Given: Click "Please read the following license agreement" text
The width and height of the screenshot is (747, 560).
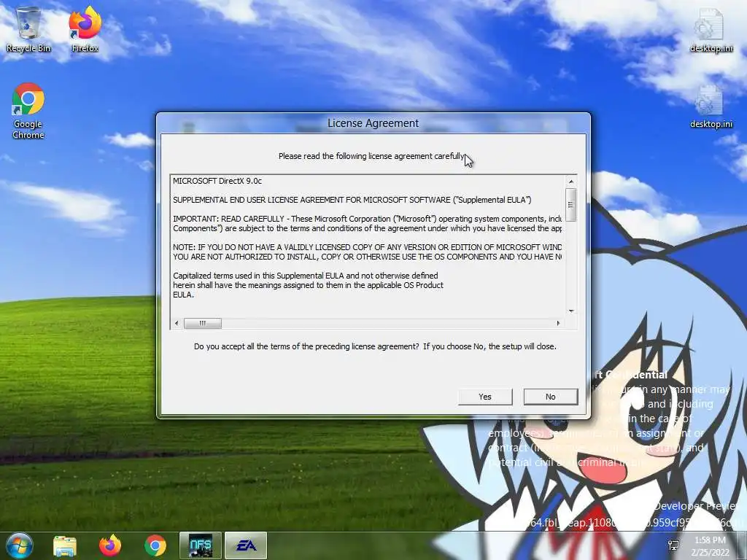Looking at the screenshot, I should click(x=371, y=156).
